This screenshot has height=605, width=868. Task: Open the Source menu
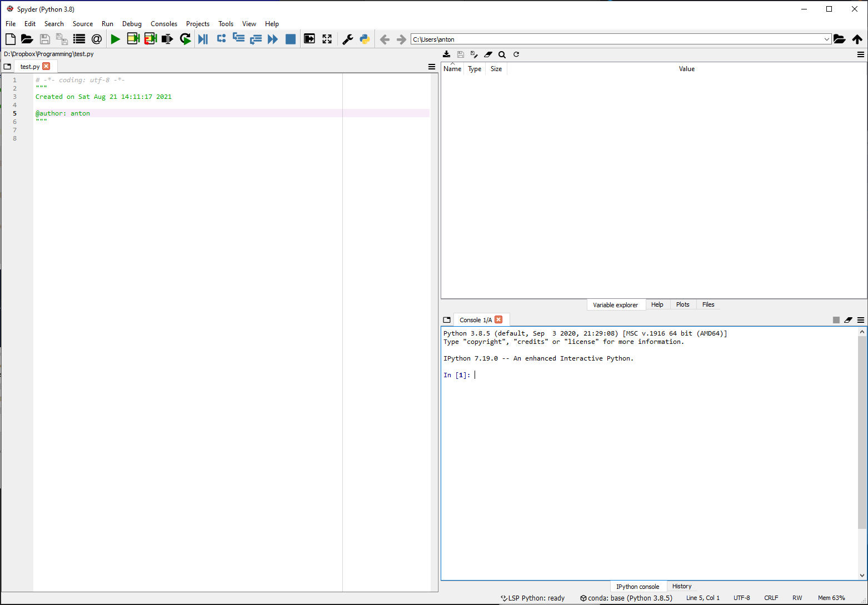click(x=83, y=24)
